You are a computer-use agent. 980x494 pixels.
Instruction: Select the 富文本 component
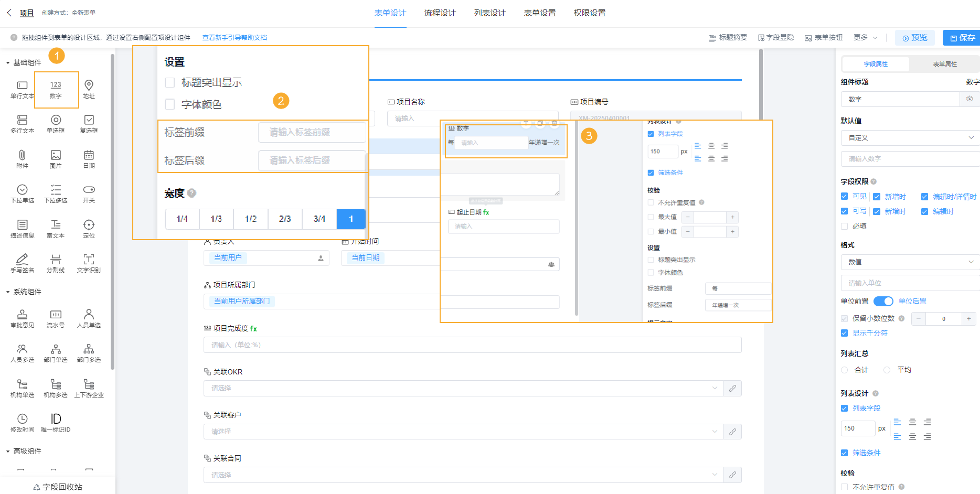(55, 228)
